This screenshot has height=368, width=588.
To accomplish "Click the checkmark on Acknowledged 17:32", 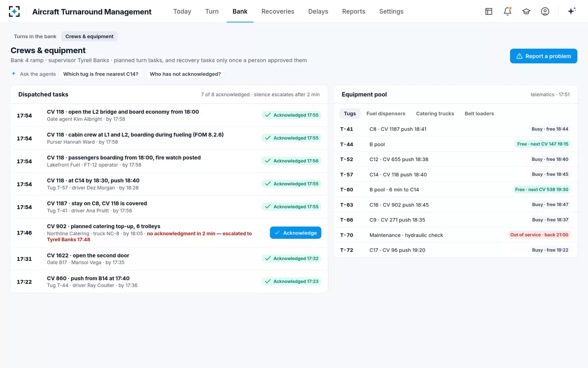I will (x=268, y=258).
